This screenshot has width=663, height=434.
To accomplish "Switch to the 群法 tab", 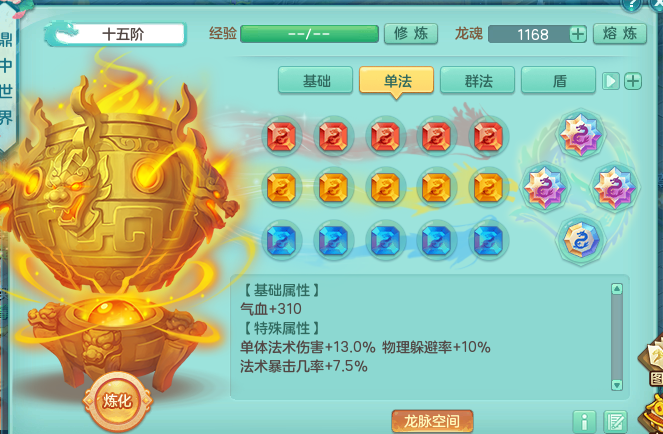I will (477, 80).
